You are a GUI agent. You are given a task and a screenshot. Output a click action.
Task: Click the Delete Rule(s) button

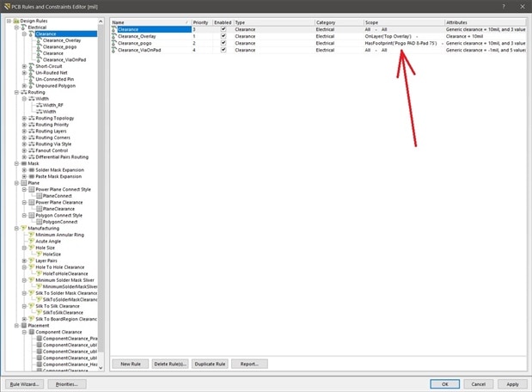(x=170, y=364)
